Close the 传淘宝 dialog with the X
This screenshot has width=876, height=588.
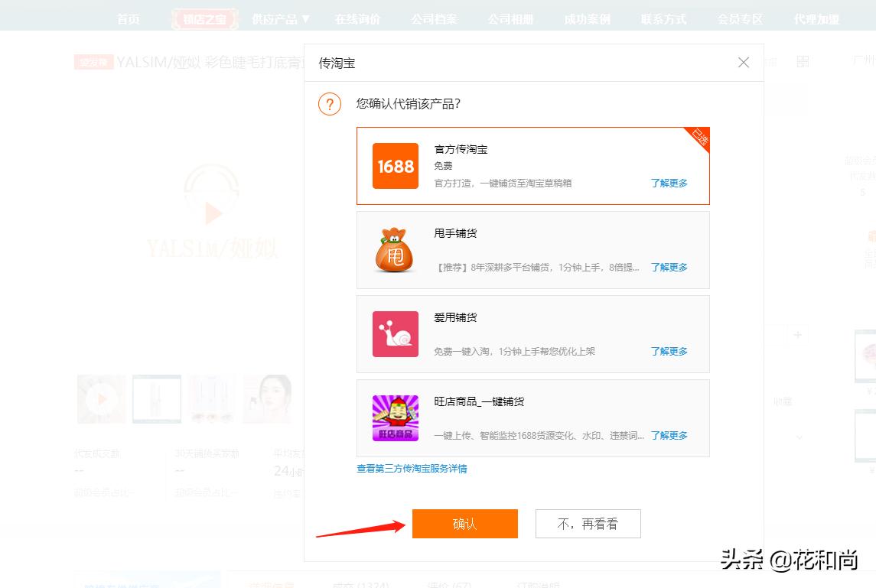[x=743, y=63]
